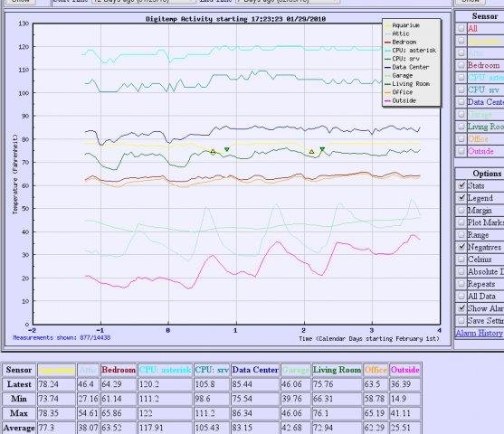The width and height of the screenshot is (504, 434).
Task: Click the Min row label in stats table
Action: point(19,399)
